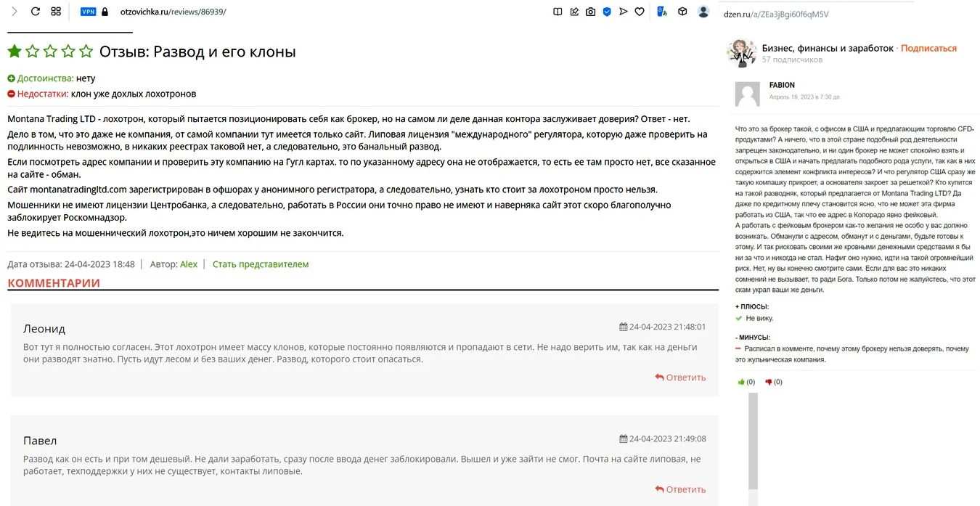The image size is (980, 506).
Task: Click the padlock site security icon
Action: pyautogui.click(x=105, y=12)
